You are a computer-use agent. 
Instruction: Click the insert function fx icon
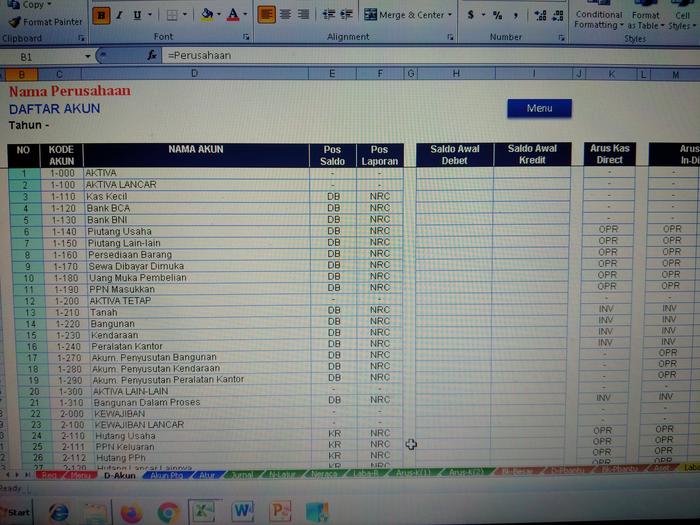coord(152,56)
